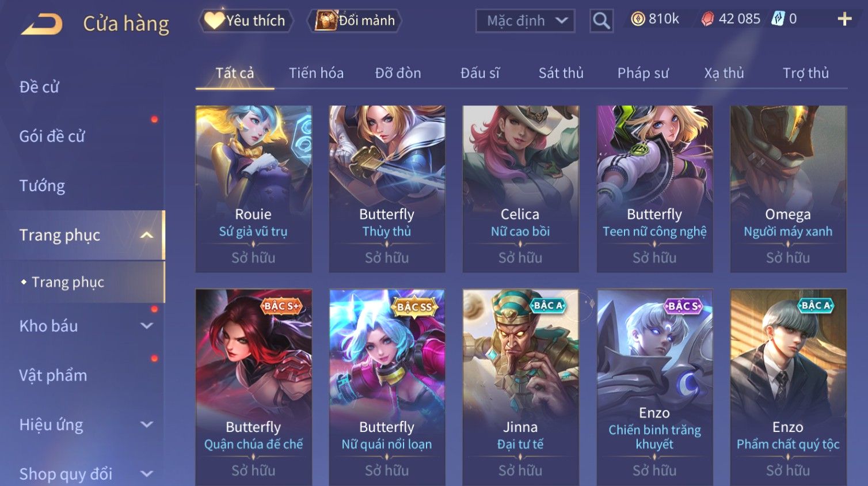
Task: Click the gold coin 810k icon
Action: [638, 19]
